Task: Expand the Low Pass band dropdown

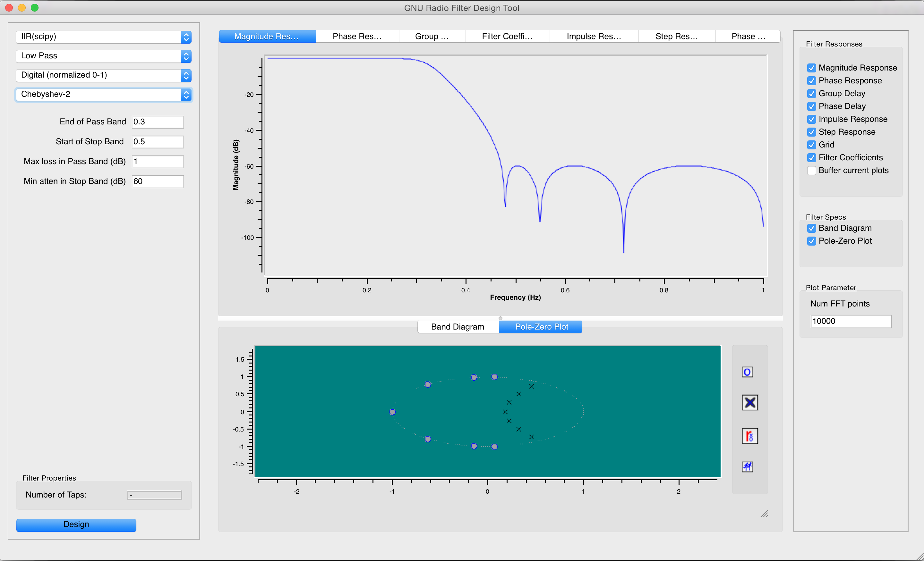Action: click(104, 56)
